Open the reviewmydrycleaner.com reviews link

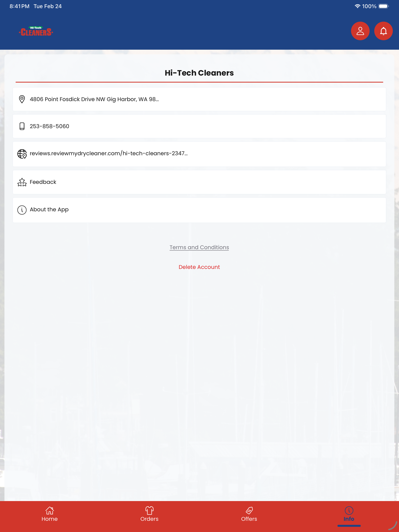tap(199, 154)
